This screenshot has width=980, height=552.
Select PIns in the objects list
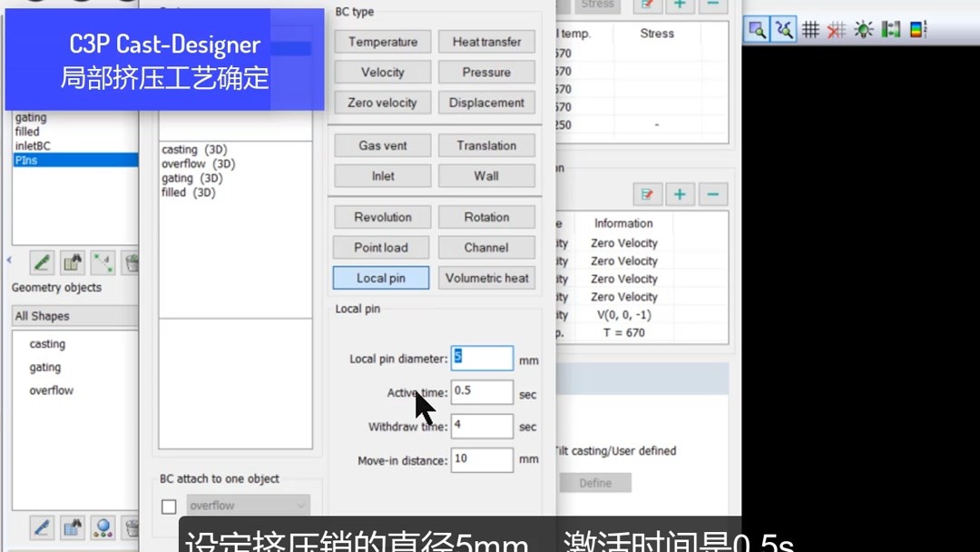(x=36, y=159)
